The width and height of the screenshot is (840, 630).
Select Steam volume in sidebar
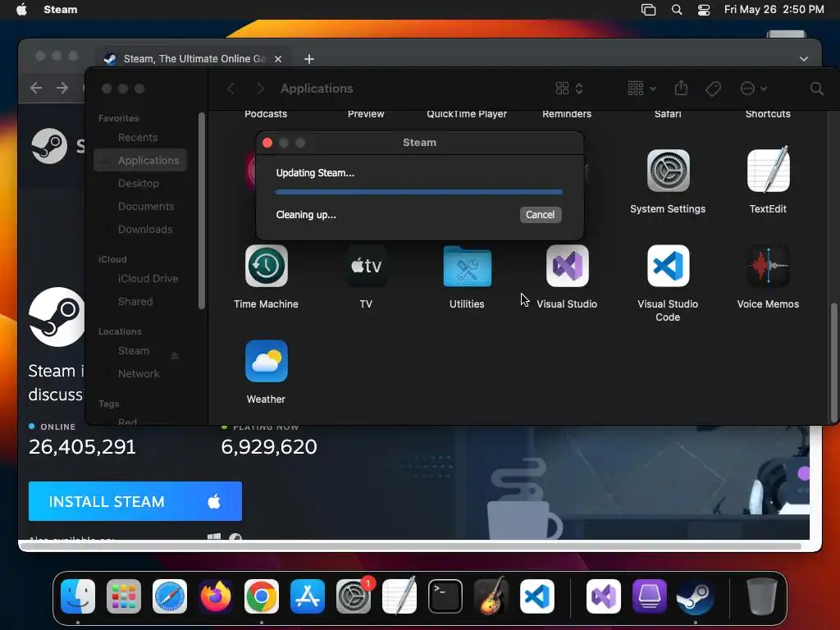134,350
